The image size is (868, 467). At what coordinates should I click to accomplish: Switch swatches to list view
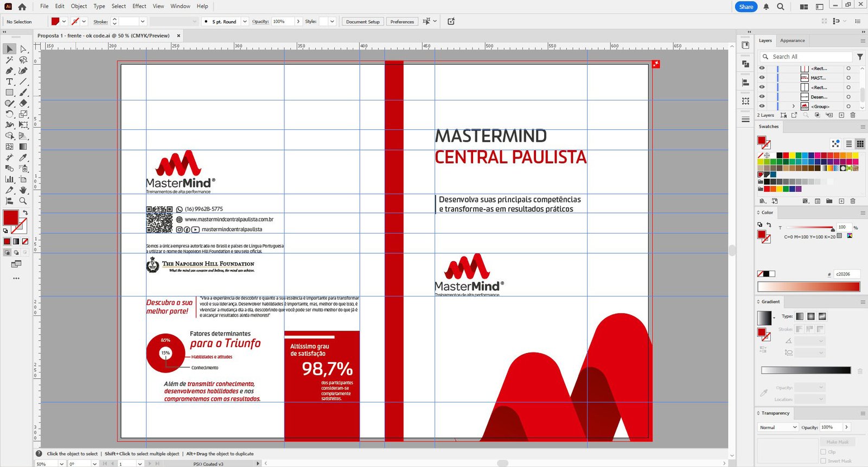(849, 144)
